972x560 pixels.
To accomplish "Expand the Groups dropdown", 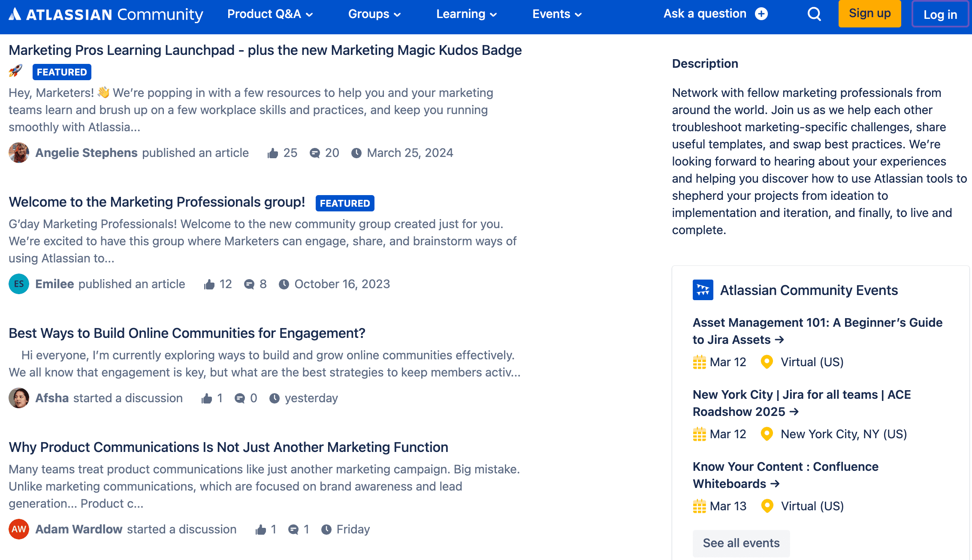I will coord(374,14).
